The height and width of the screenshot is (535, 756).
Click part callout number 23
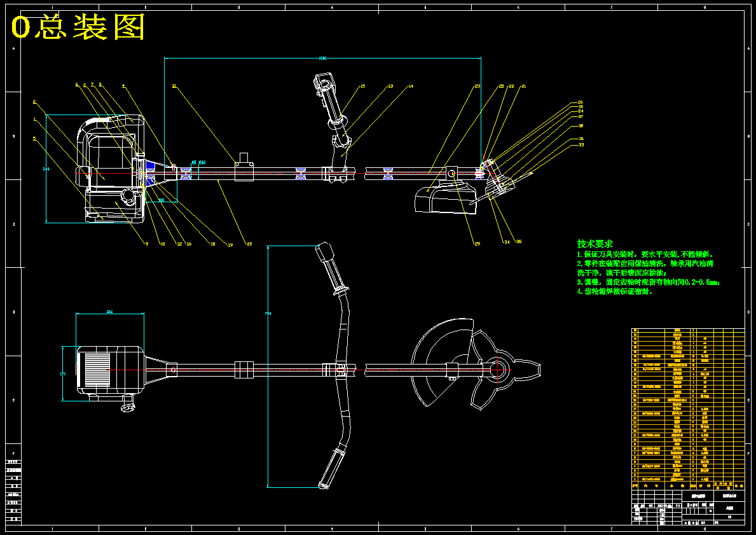tap(477, 87)
